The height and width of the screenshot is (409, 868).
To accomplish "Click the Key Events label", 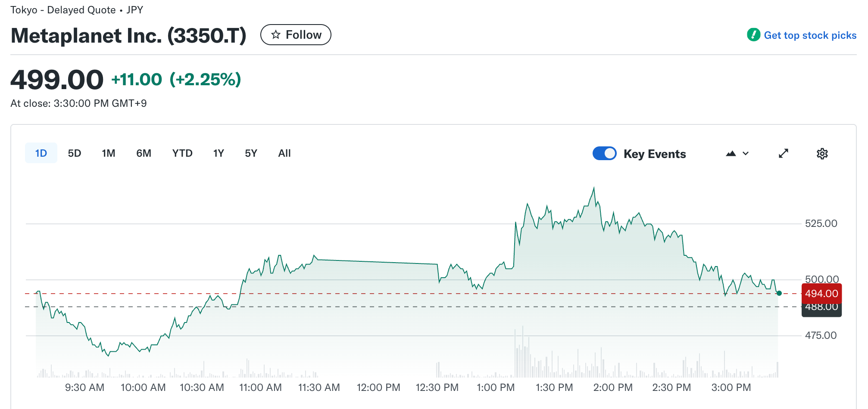I will click(654, 154).
